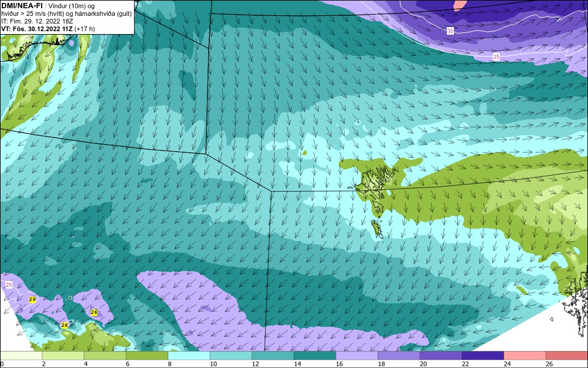The image size is (588, 368).
Task: Pick the 0–2 m/s palest yellow legend swatch
Action: click(x=21, y=356)
